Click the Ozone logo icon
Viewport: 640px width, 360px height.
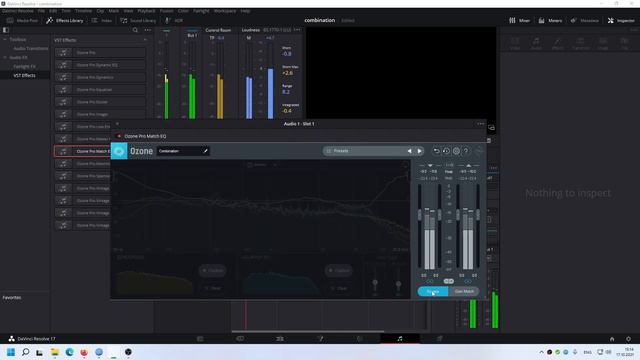point(119,151)
